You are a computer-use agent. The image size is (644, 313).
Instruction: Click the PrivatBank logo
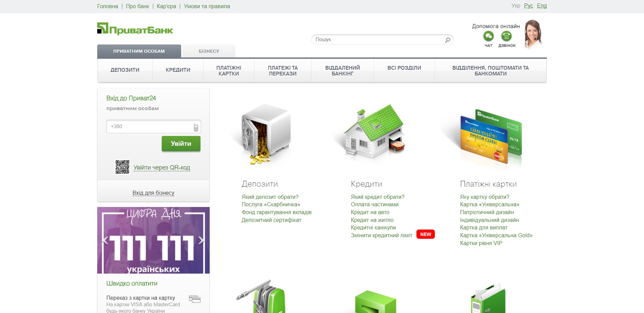(x=135, y=29)
